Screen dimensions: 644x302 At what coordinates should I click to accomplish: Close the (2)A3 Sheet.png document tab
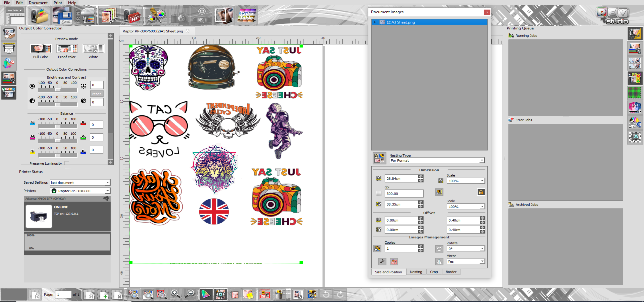[188, 31]
